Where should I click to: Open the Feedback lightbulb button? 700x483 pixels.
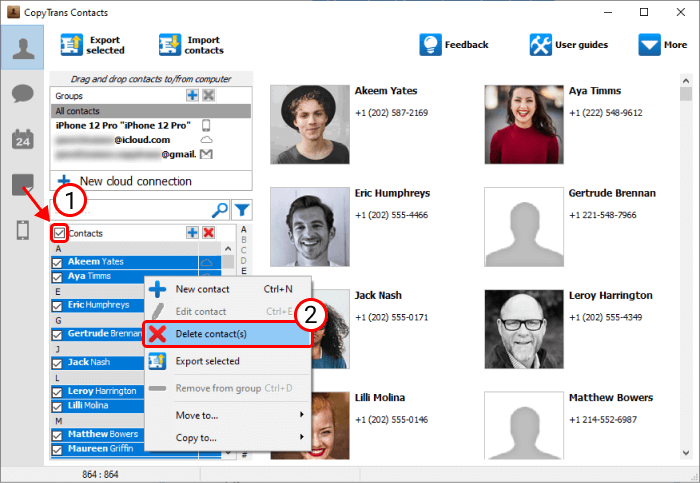[454, 45]
